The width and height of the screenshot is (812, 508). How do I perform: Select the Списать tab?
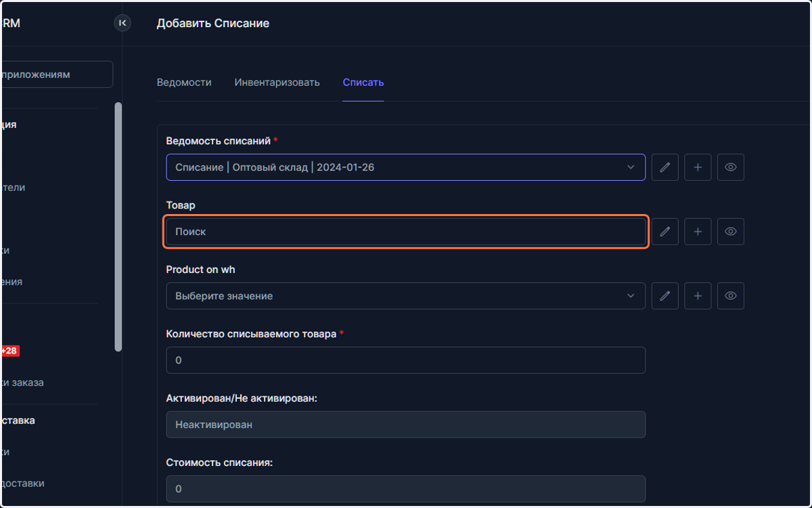[x=363, y=83]
